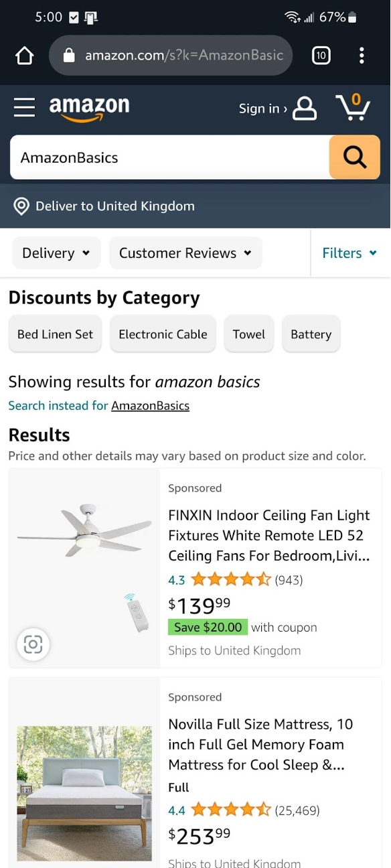391x868 pixels.
Task: Open the browser three-dot menu
Action: coord(362,56)
